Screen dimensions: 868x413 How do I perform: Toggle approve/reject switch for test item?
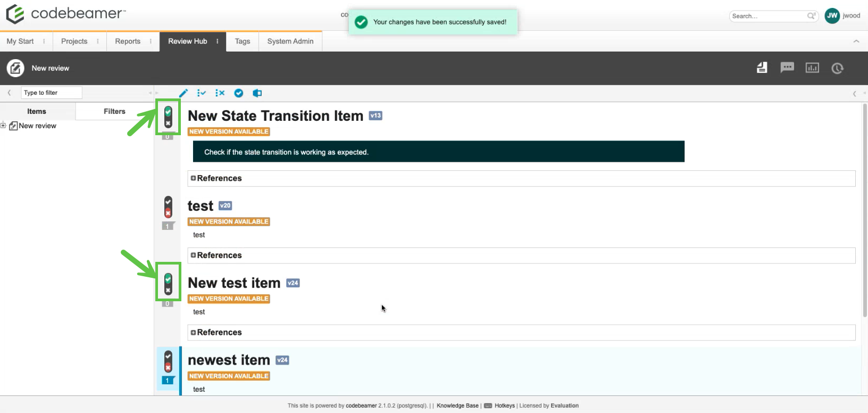coord(168,207)
